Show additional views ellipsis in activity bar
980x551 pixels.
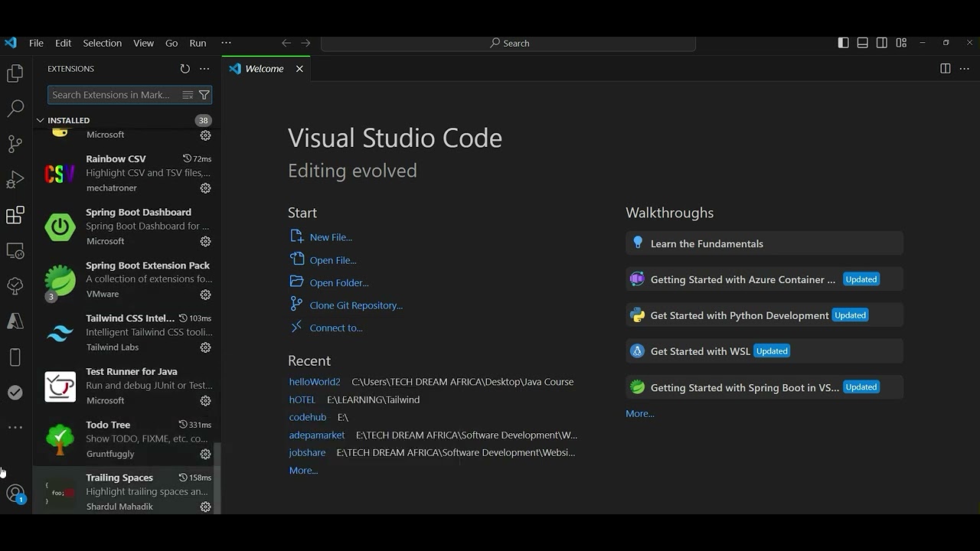tap(15, 428)
